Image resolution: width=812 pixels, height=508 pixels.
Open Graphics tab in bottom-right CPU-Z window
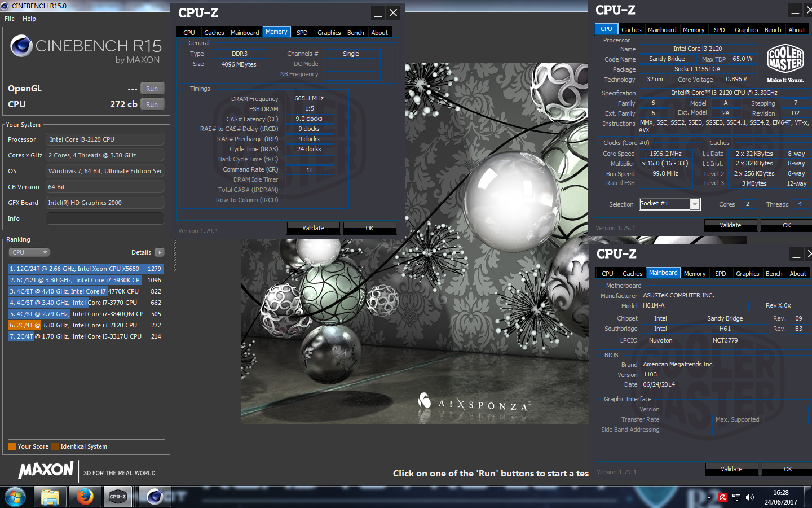tap(748, 274)
